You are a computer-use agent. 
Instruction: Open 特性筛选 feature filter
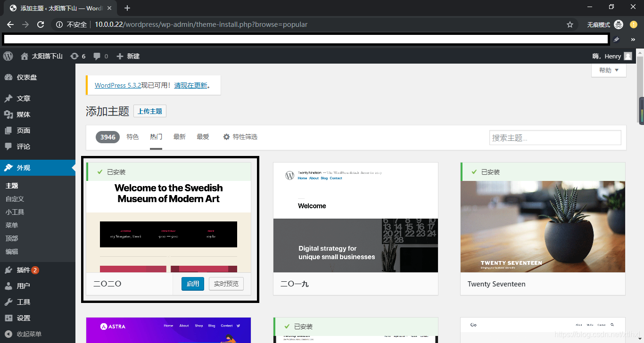click(x=240, y=137)
